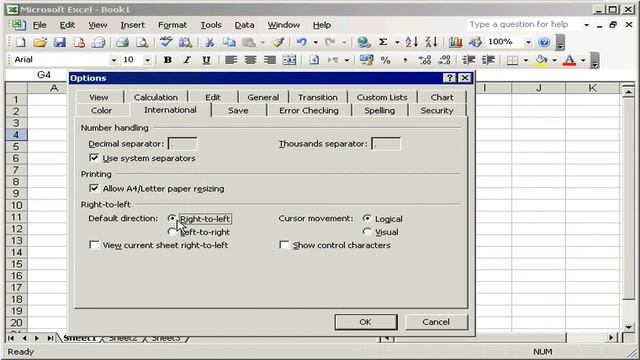
Task: Click the Merge and Center icon
Action: 289,60
